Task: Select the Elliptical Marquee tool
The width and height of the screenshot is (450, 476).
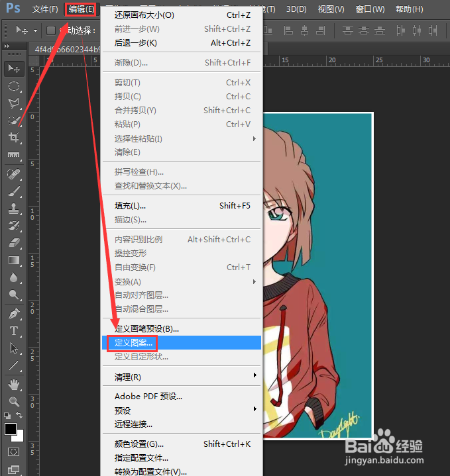Action: point(14,86)
